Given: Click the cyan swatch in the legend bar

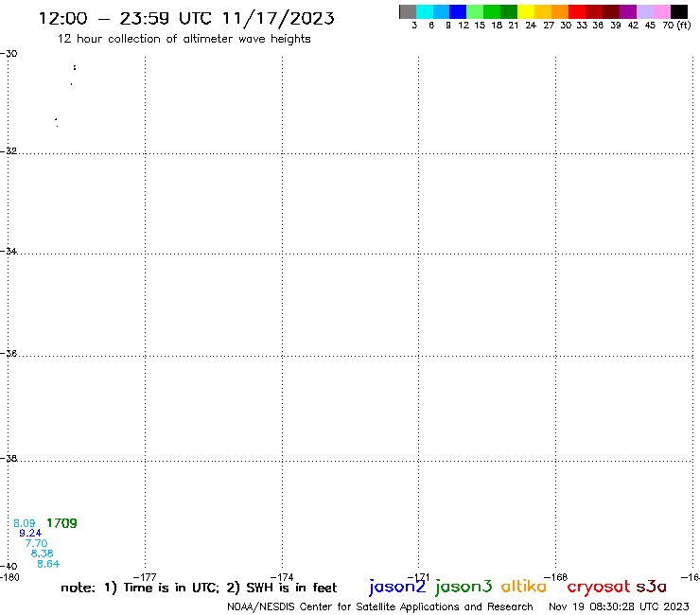Looking at the screenshot, I should 425,11.
